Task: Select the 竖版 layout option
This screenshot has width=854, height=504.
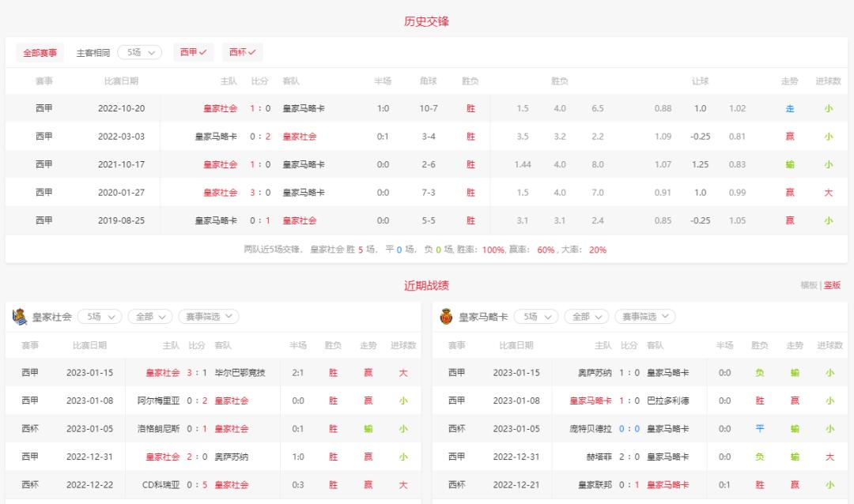Action: click(832, 284)
